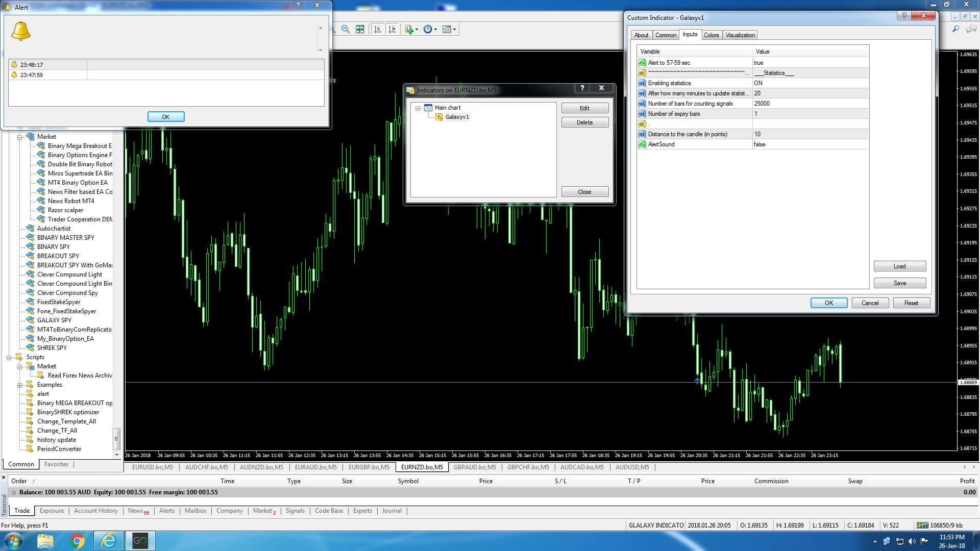Click the Templates toolbar icon

[x=447, y=30]
